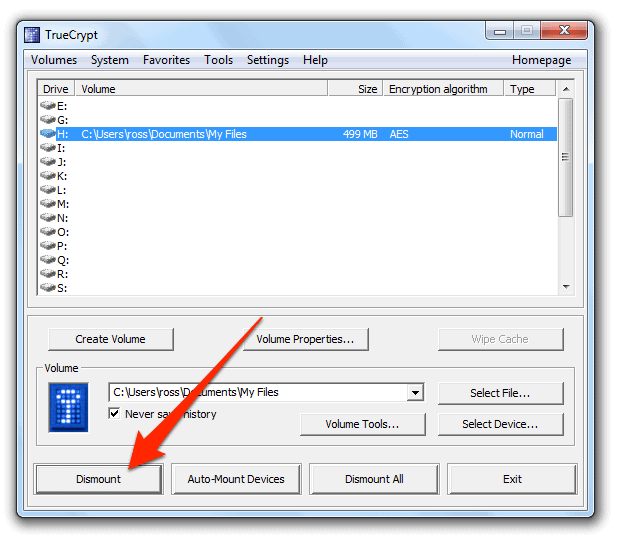The image size is (619, 540).
Task: Click Auto-Mount Devices button
Action: coord(236,479)
